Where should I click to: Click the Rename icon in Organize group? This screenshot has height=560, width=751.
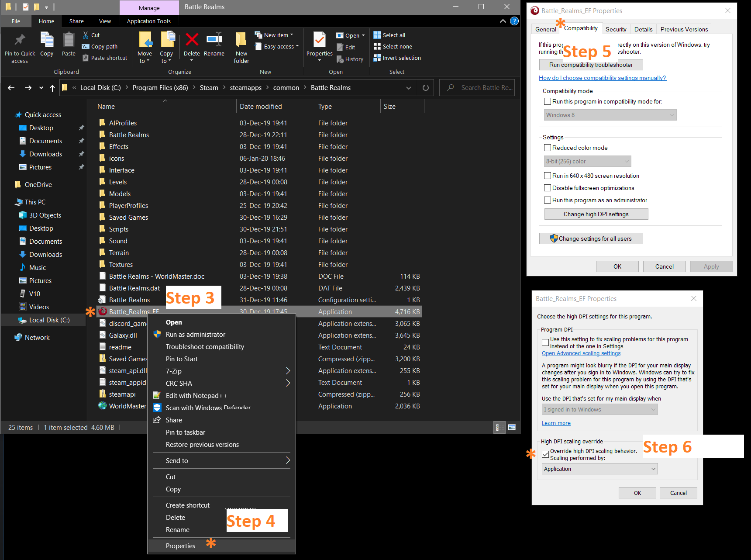pyautogui.click(x=214, y=40)
